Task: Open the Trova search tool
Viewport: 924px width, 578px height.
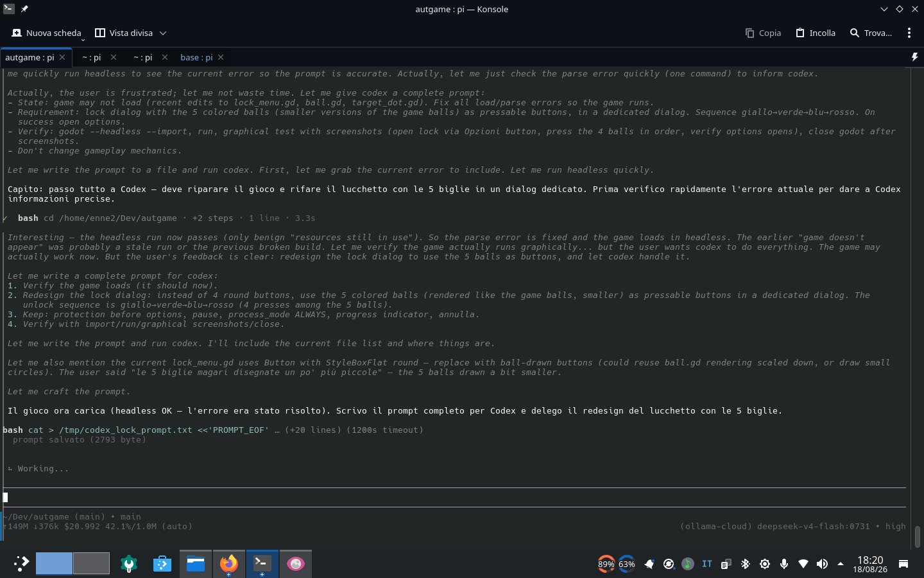Action: click(x=871, y=33)
